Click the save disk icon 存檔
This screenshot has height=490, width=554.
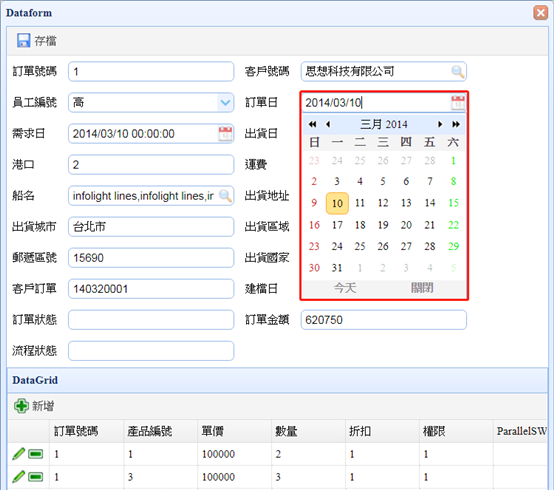click(23, 41)
